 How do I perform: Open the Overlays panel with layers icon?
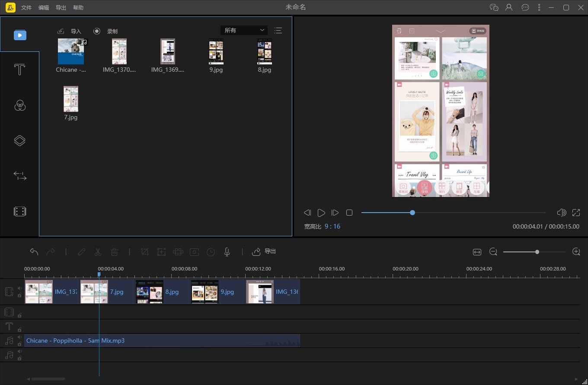pos(19,140)
